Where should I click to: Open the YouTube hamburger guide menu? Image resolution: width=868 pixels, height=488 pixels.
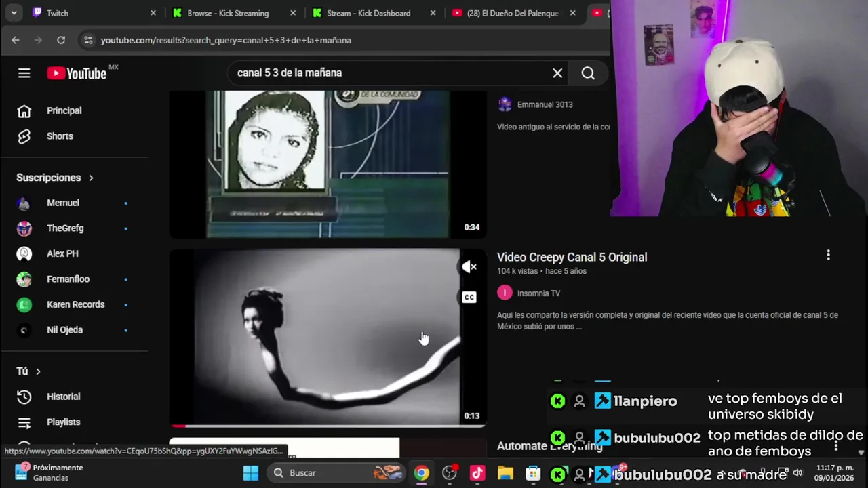click(x=24, y=73)
